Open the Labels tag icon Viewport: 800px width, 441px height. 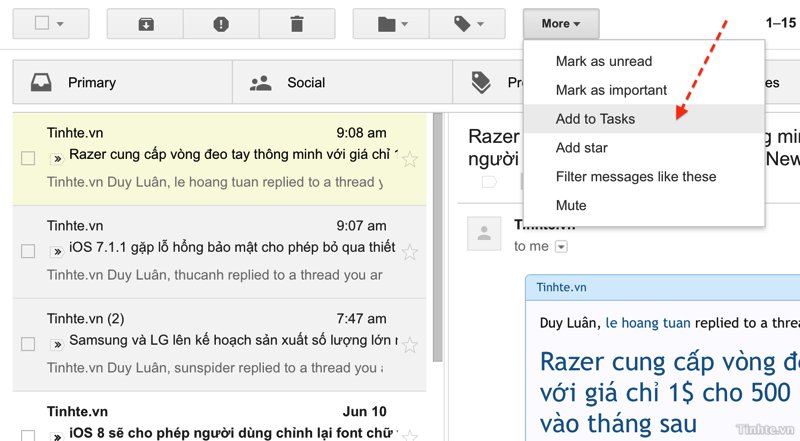462,23
